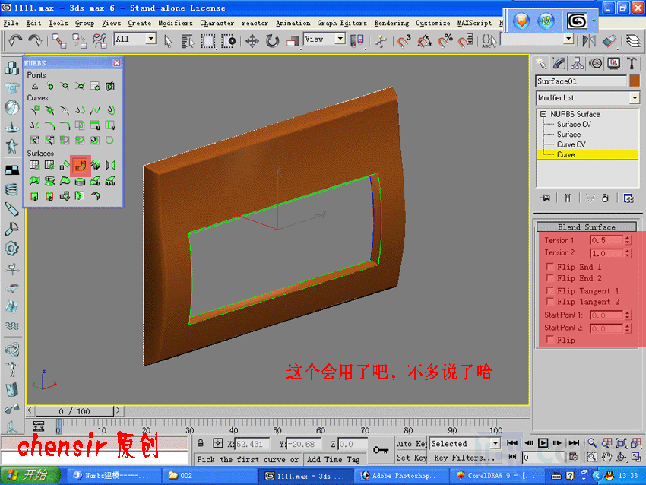Switch to the Hierarchy command panel tab

pos(577,63)
